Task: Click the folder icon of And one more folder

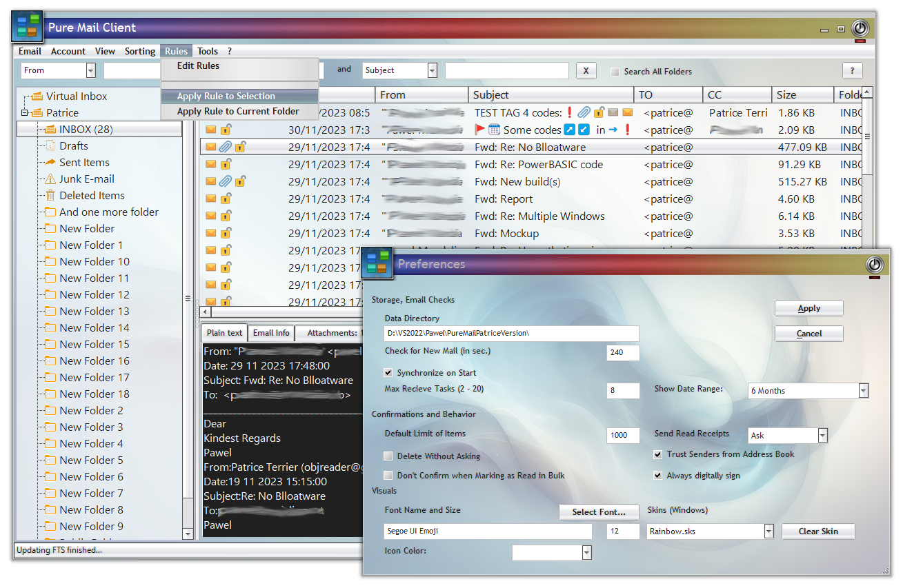Action: [x=50, y=212]
